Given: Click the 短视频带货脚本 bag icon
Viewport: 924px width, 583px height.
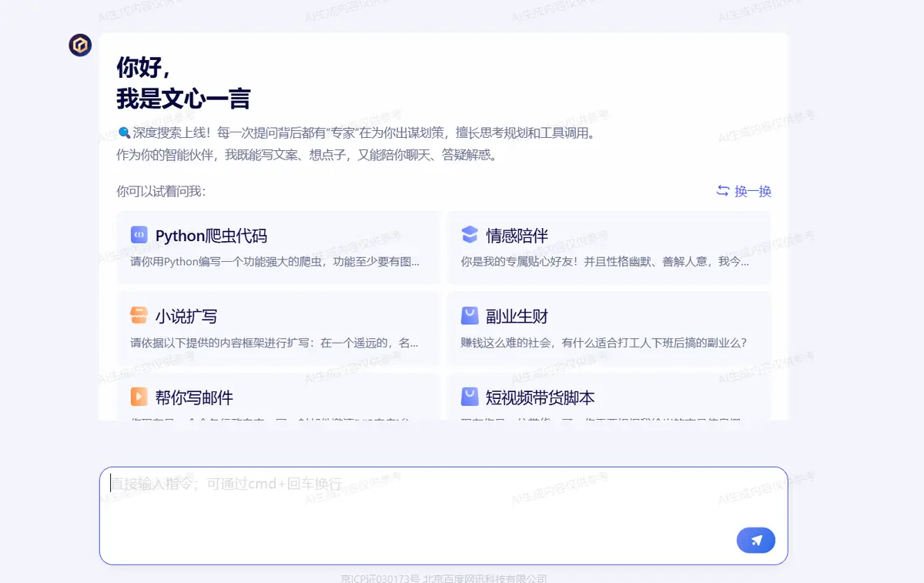Looking at the screenshot, I should (470, 397).
